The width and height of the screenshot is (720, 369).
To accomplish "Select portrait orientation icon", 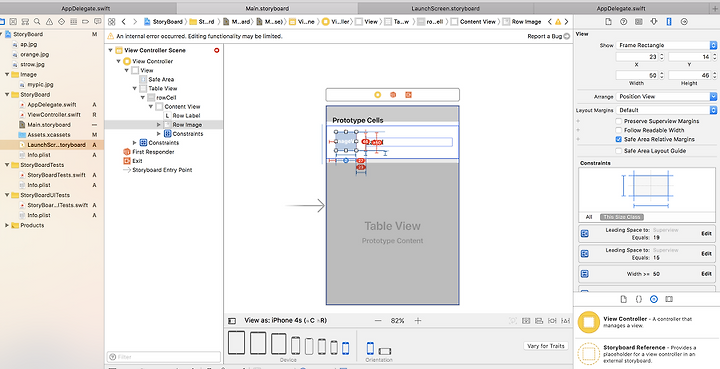I will tap(370, 348).
